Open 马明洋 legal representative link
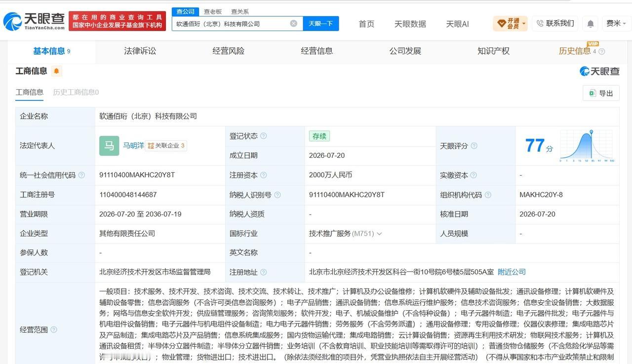This screenshot has width=632, height=364. (133, 146)
